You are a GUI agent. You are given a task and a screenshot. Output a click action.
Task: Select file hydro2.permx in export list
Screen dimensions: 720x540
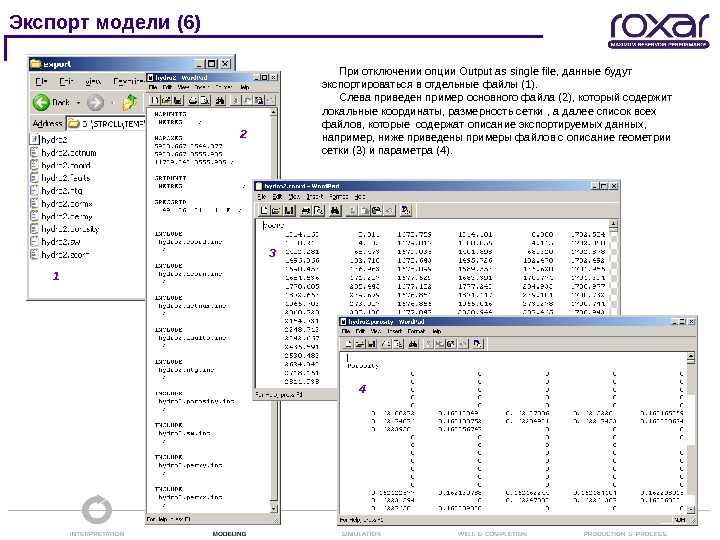click(62, 203)
